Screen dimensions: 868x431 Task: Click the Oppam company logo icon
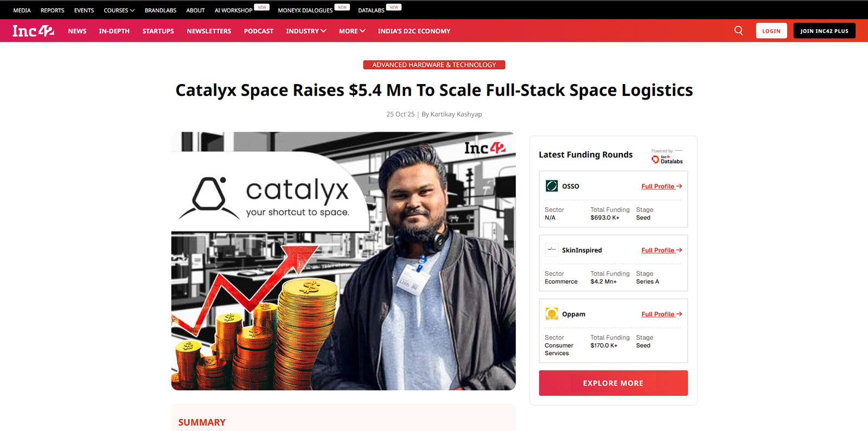[552, 314]
